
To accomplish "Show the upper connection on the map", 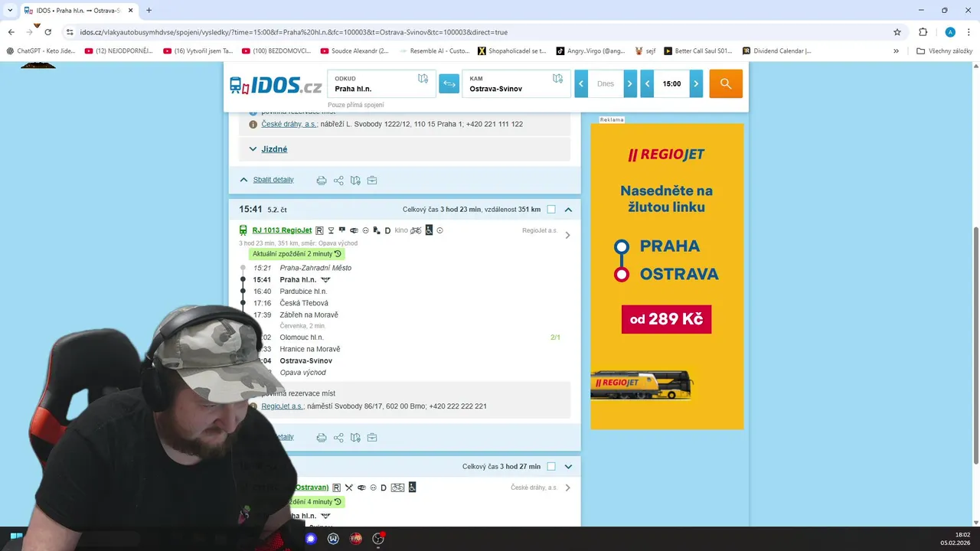I will coord(355,181).
